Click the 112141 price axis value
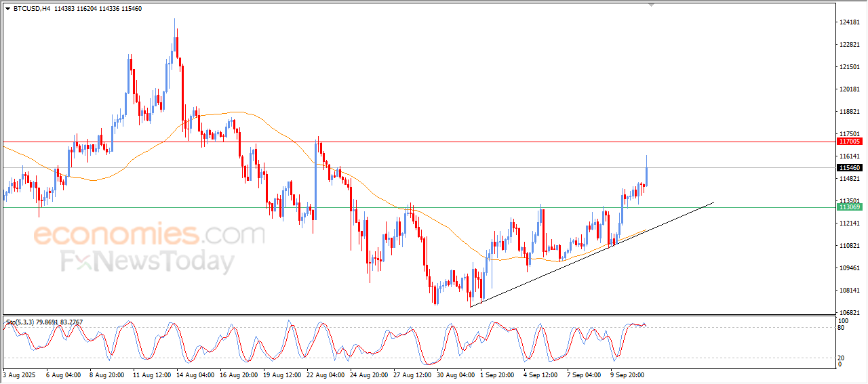Screen dimensions: 868x384 pyautogui.click(x=850, y=223)
